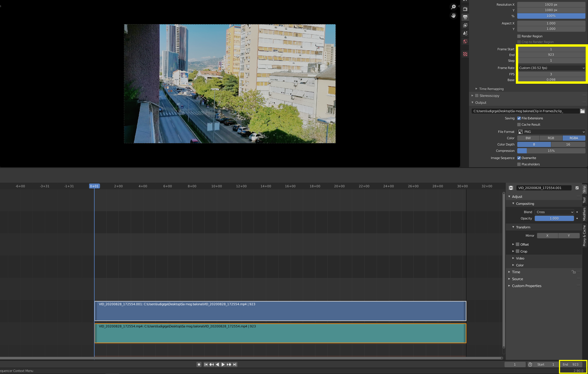This screenshot has width=588, height=374.
Task: Click keyframe dot next to Blend
Action: 577,212
